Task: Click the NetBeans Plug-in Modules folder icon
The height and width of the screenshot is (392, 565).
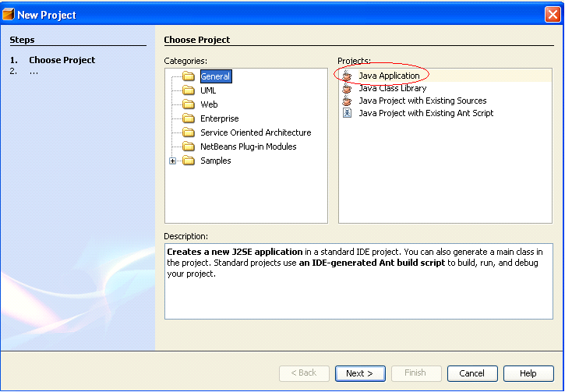Action: tap(189, 147)
